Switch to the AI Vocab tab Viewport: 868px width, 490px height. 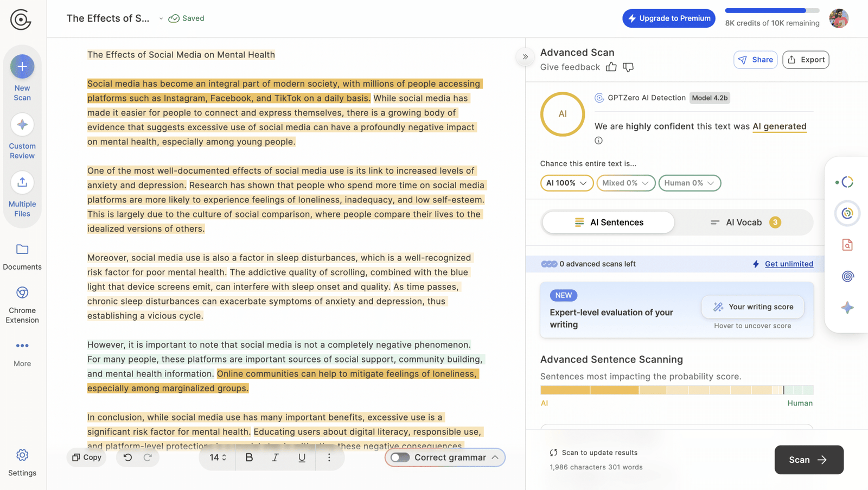(x=744, y=222)
